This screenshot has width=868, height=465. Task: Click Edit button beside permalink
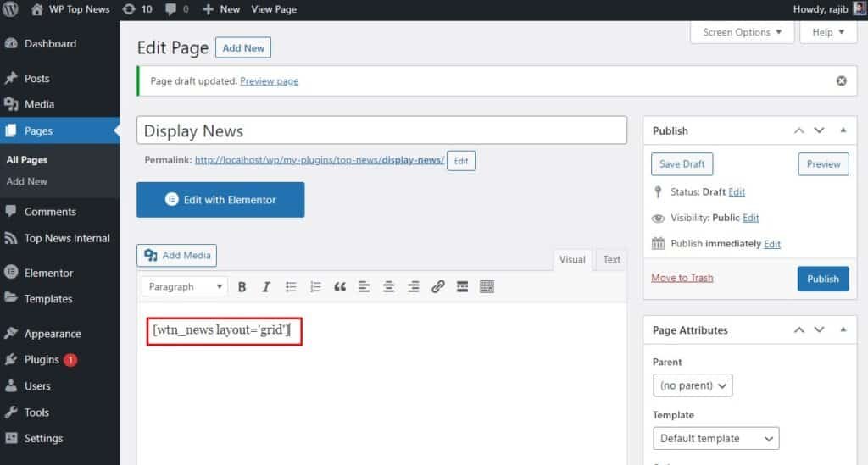[460, 161]
